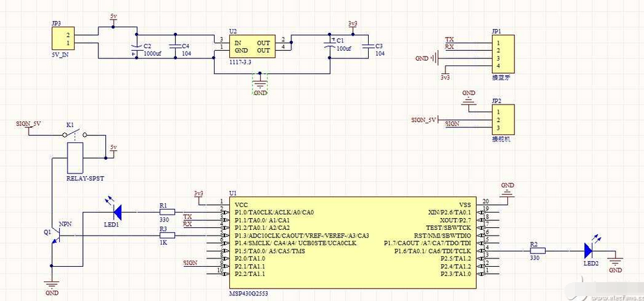Click the MSP430G2553 part label

pyautogui.click(x=249, y=294)
